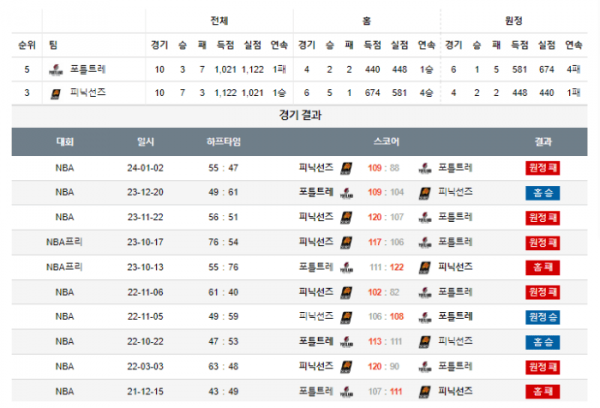Image resolution: width=600 pixels, height=408 pixels.
Task: Click the score '113 : 111'
Action: click(385, 341)
